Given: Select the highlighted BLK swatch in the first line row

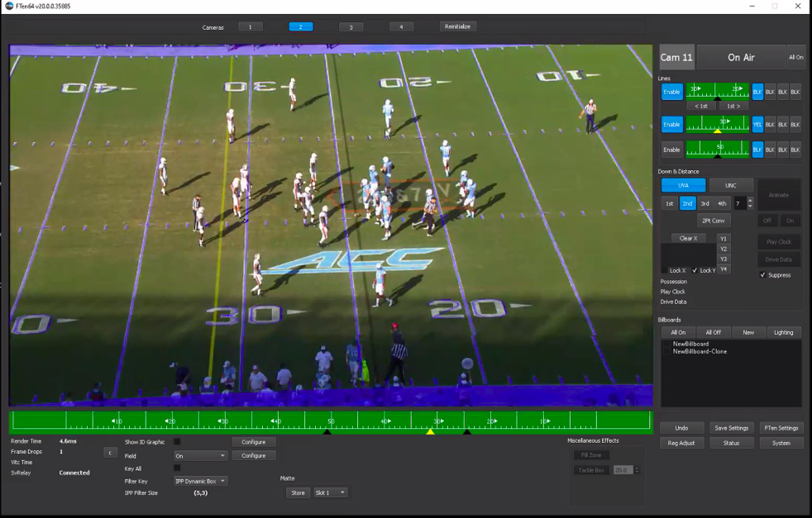Looking at the screenshot, I should pyautogui.click(x=757, y=92).
